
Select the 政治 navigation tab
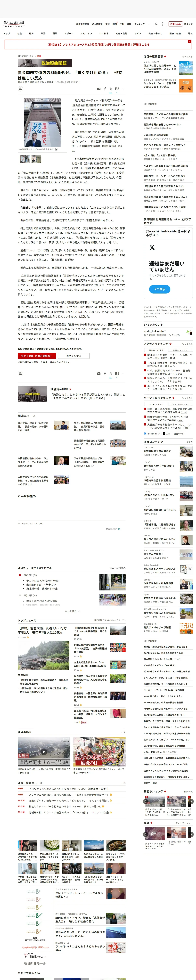[43, 33]
